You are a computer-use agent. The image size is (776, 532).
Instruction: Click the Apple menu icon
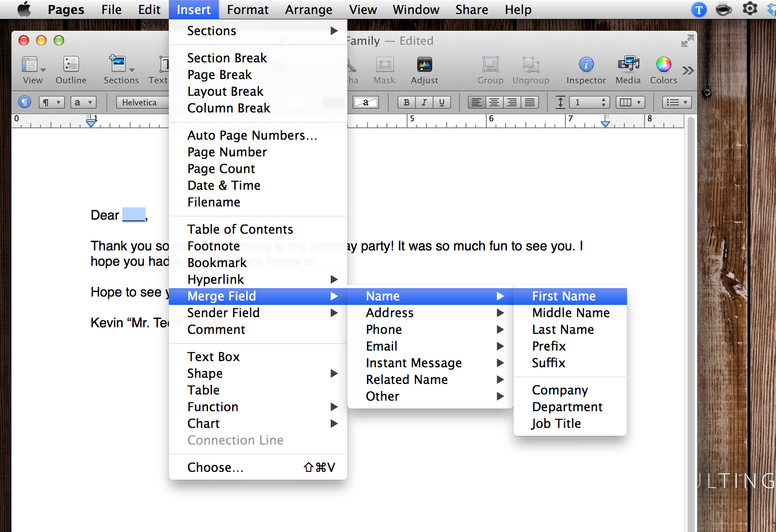coord(24,9)
